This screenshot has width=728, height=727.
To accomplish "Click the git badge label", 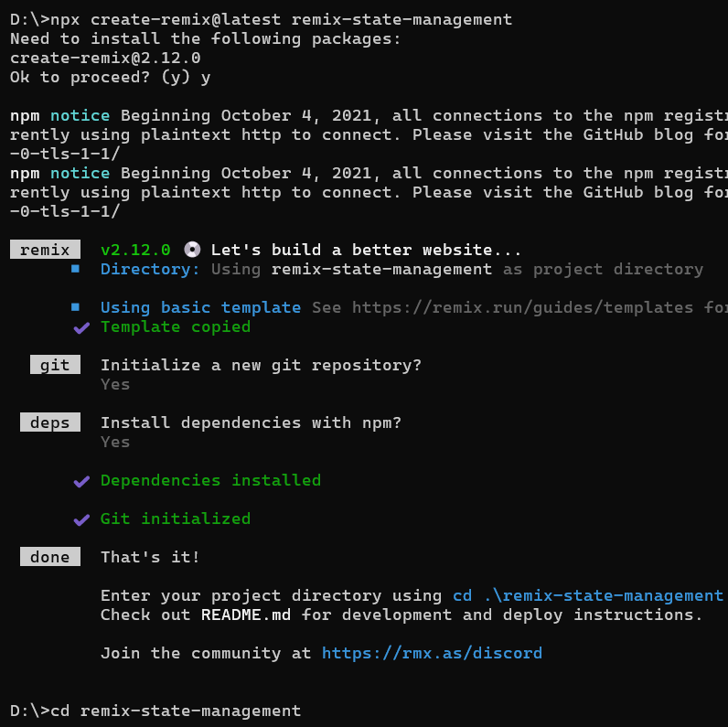I will [55, 365].
